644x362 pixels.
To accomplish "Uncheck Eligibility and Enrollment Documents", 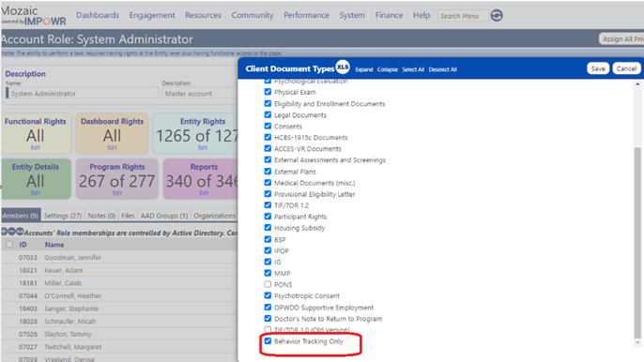I will pos(268,103).
